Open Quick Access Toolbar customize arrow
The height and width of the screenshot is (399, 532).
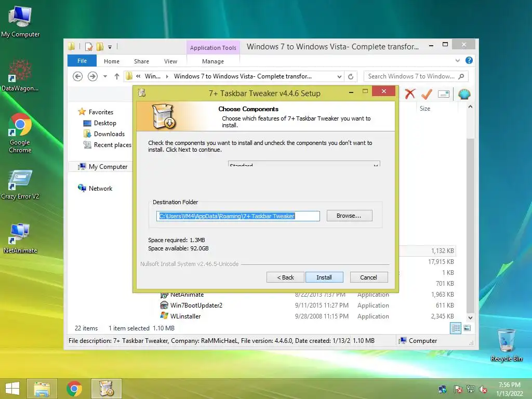110,47
